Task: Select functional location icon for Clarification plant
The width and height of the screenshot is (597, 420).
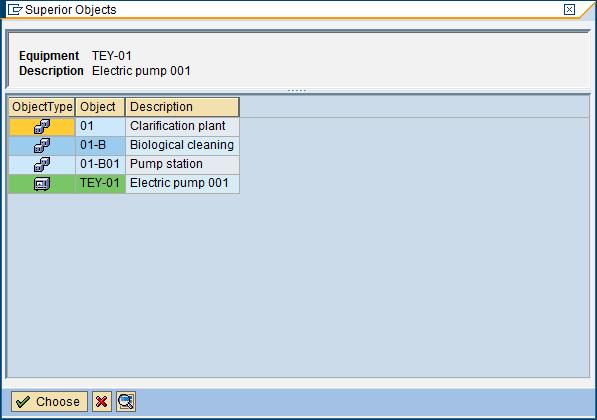Action: [x=42, y=127]
